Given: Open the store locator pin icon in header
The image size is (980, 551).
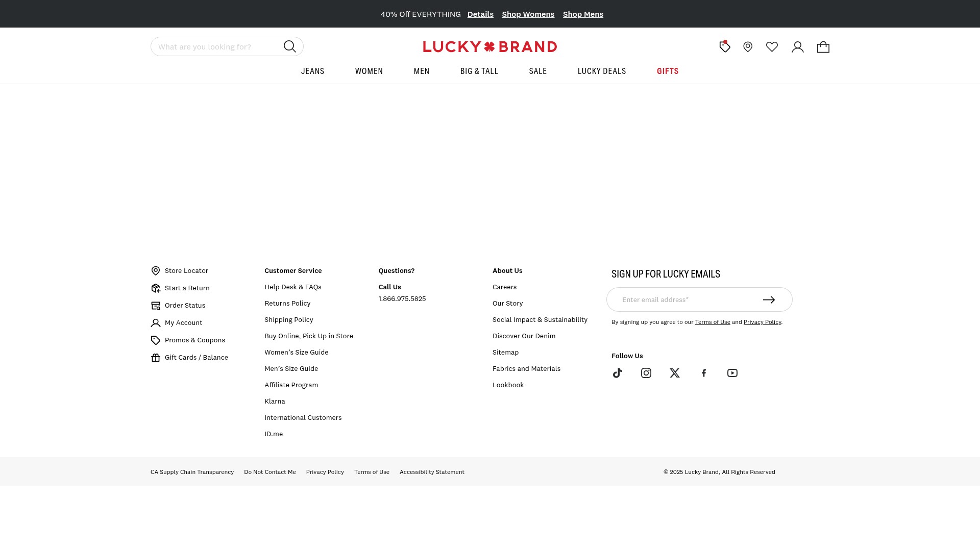Looking at the screenshot, I should (748, 47).
